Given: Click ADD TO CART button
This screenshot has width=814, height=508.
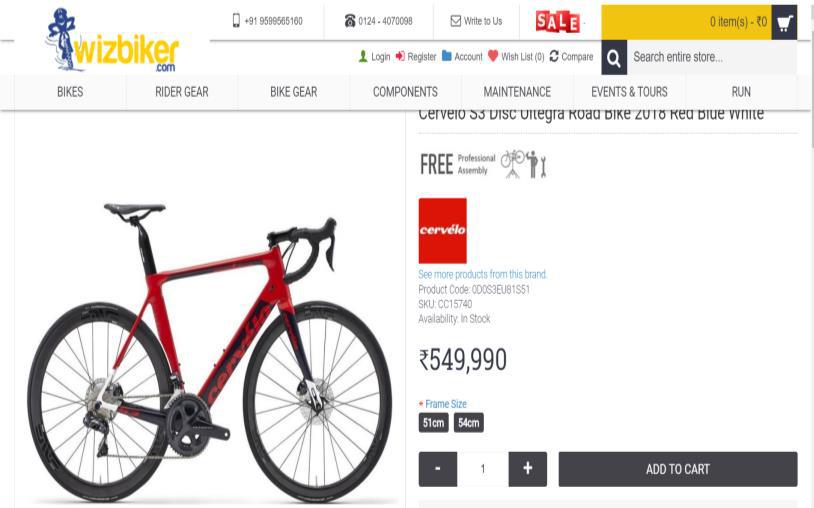Looking at the screenshot, I should click(678, 469).
